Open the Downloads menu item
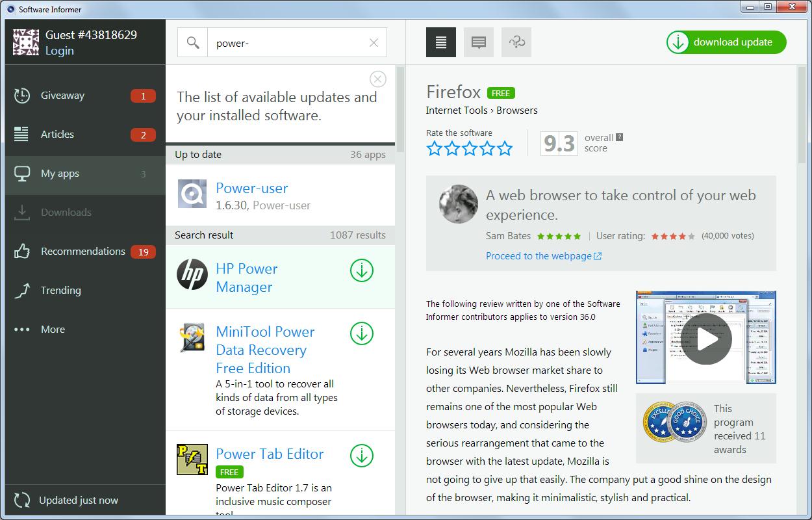 coord(85,213)
